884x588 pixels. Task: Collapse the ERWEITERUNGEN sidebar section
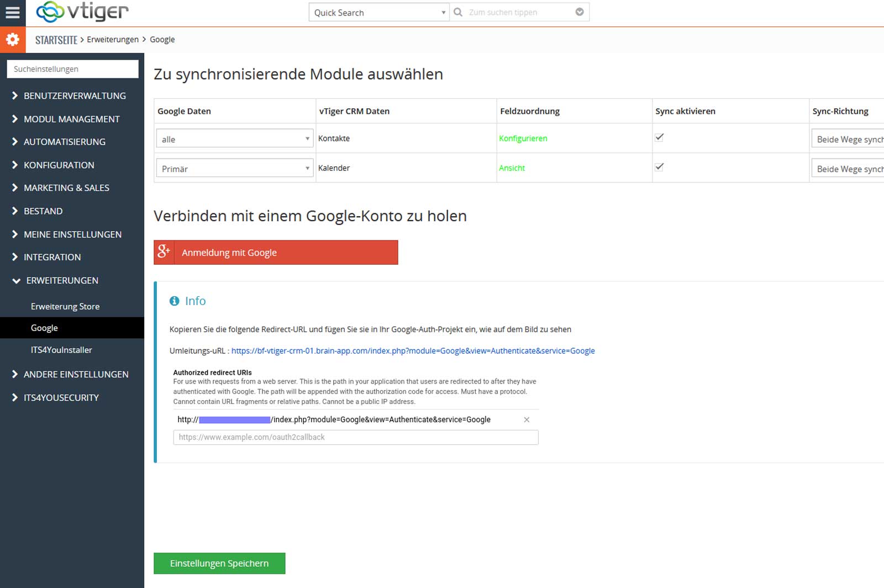pos(61,280)
